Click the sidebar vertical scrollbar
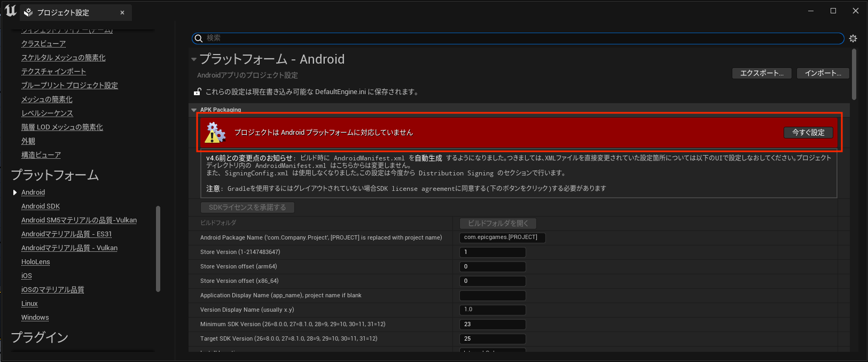Image resolution: width=868 pixels, height=362 pixels. click(x=158, y=249)
